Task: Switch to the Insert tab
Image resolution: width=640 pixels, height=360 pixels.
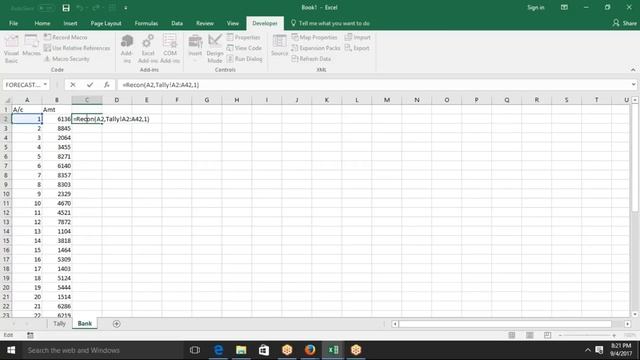Action: pos(70,23)
